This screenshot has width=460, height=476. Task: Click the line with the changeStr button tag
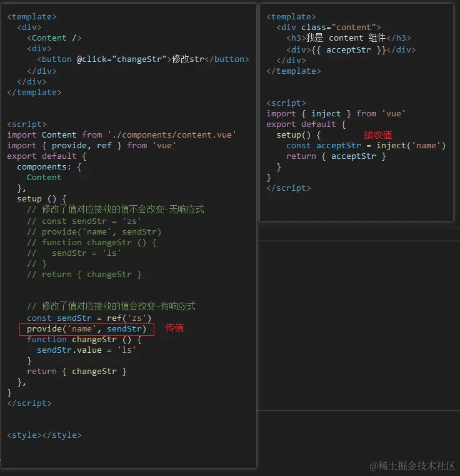pos(143,59)
